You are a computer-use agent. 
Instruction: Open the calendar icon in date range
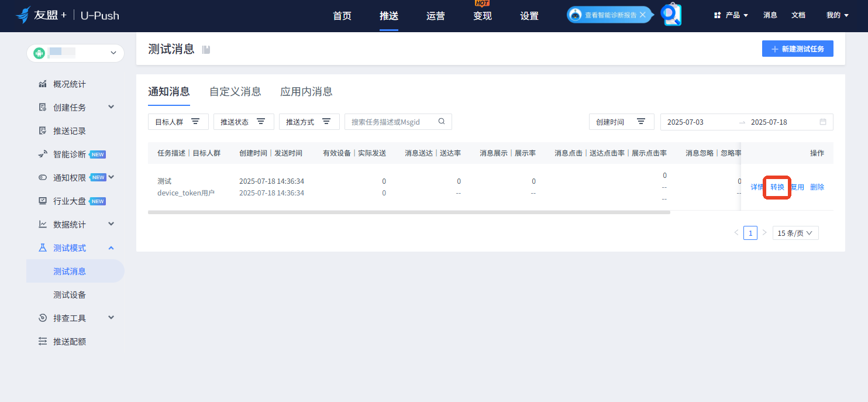tap(823, 122)
